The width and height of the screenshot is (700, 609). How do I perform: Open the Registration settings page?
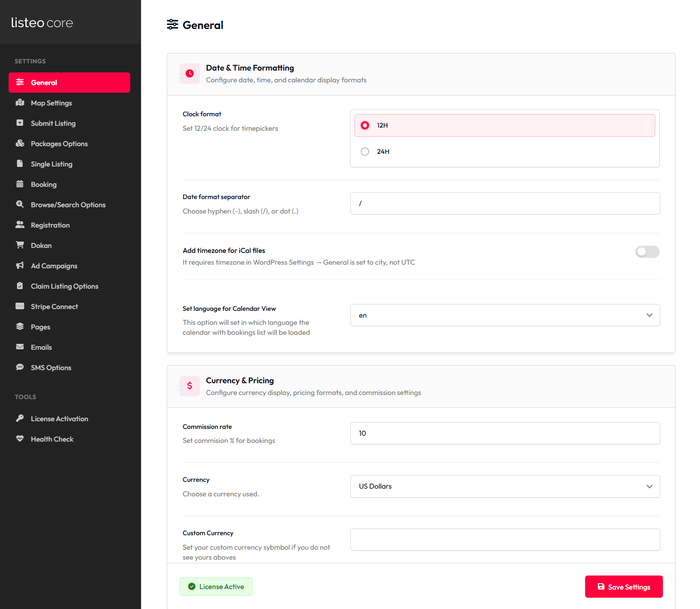tap(50, 225)
